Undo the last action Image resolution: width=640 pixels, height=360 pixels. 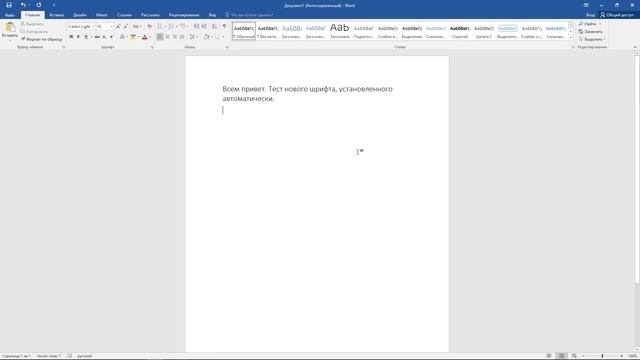point(23,5)
